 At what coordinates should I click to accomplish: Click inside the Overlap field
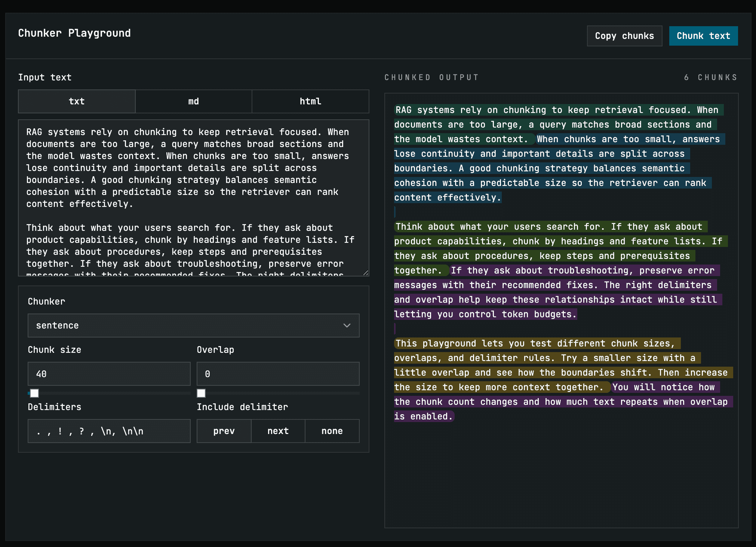coord(277,373)
